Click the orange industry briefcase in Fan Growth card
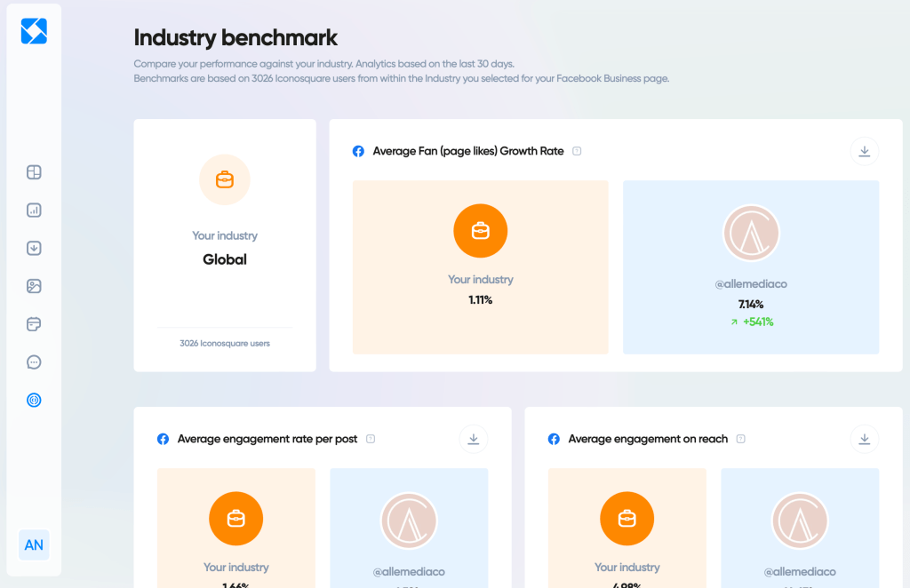 coord(480,232)
